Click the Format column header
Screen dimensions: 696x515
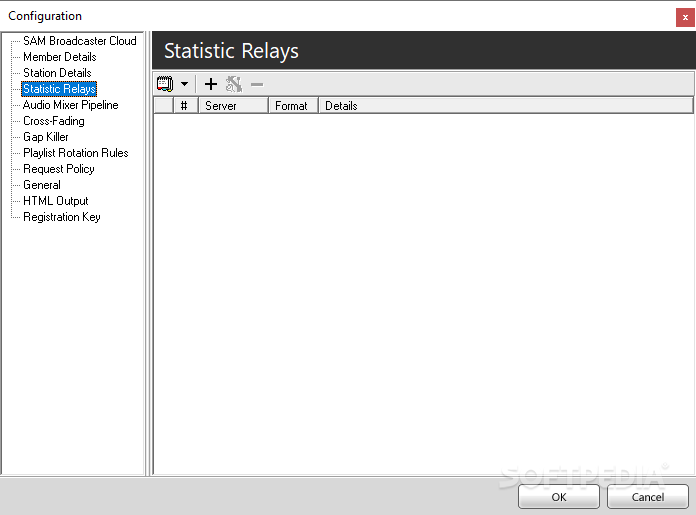tap(293, 106)
